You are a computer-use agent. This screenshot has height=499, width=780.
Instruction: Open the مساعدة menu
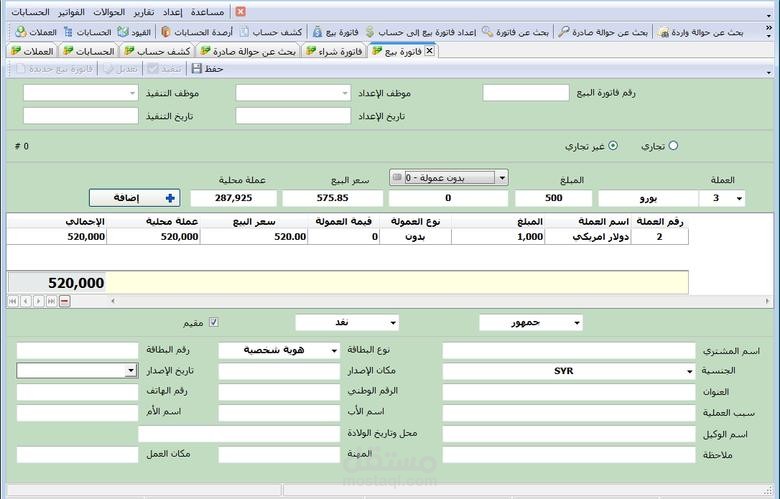[207, 12]
